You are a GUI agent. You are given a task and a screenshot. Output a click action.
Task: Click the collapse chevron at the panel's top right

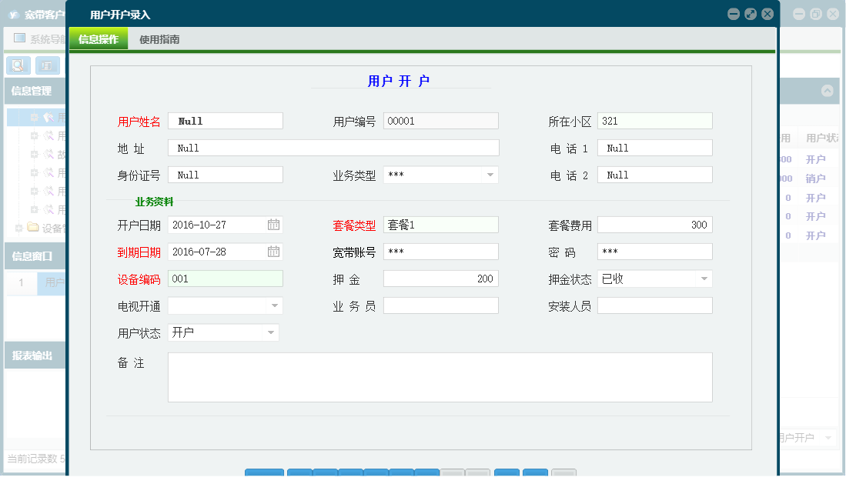click(x=828, y=90)
